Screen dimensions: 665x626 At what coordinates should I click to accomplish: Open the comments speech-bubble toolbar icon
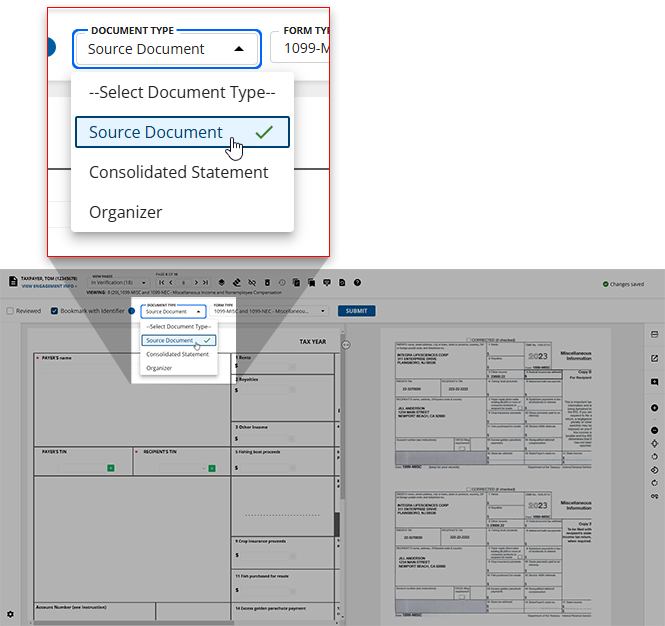tap(327, 282)
